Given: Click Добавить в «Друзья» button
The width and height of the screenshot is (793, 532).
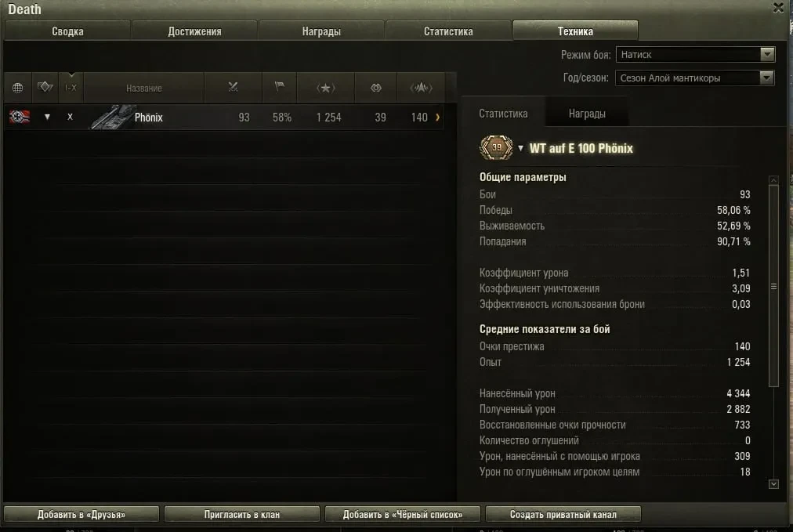Looking at the screenshot, I should coord(81,514).
